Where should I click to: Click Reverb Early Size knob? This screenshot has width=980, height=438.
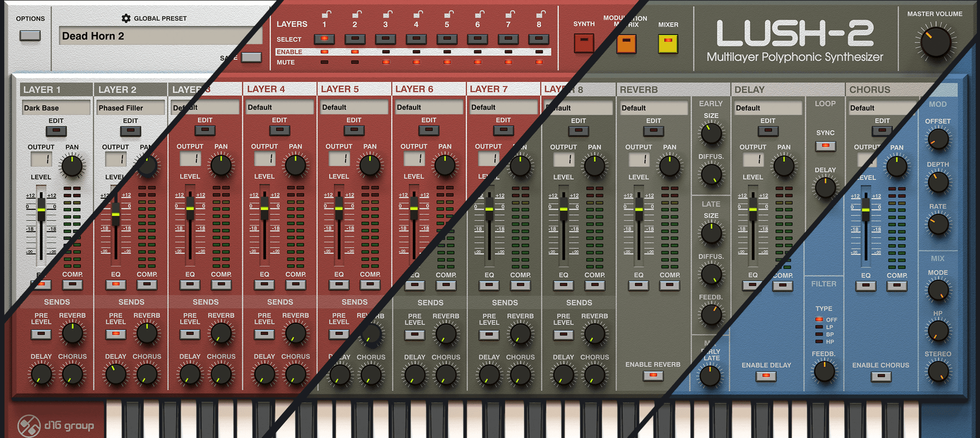711,134
